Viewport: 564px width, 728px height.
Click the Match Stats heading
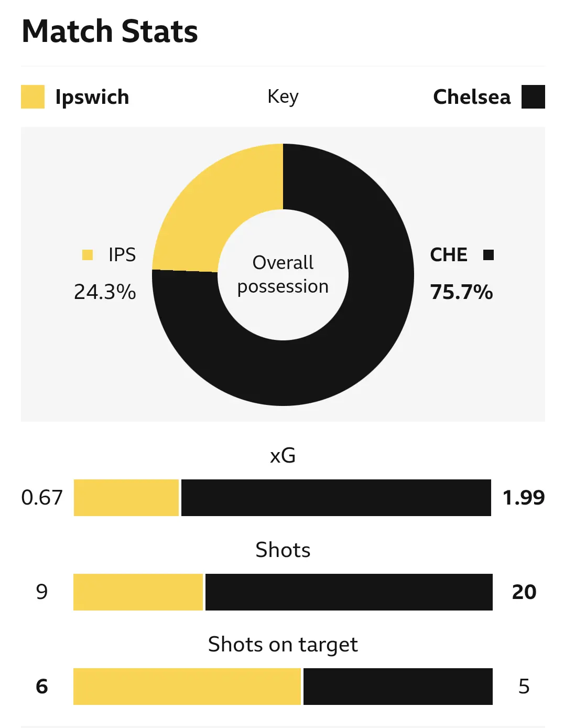pos(110,31)
